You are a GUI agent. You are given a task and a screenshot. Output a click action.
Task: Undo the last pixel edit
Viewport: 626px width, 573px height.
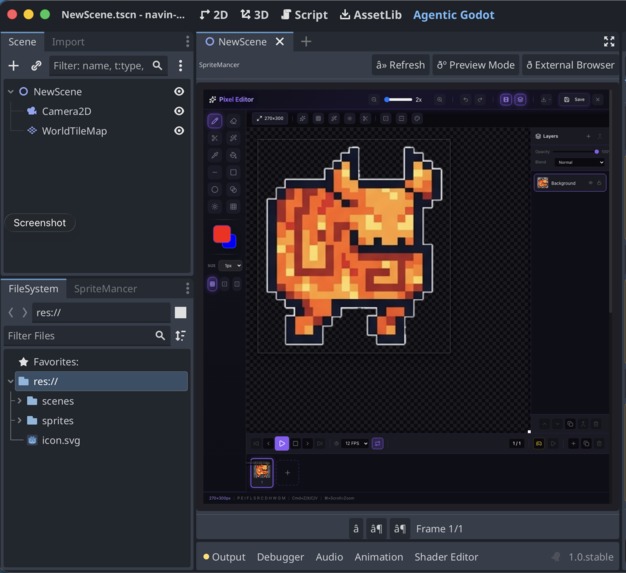click(x=466, y=99)
